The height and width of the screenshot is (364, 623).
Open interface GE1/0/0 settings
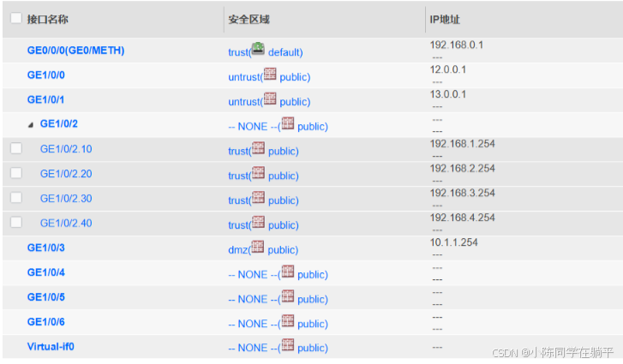point(45,75)
